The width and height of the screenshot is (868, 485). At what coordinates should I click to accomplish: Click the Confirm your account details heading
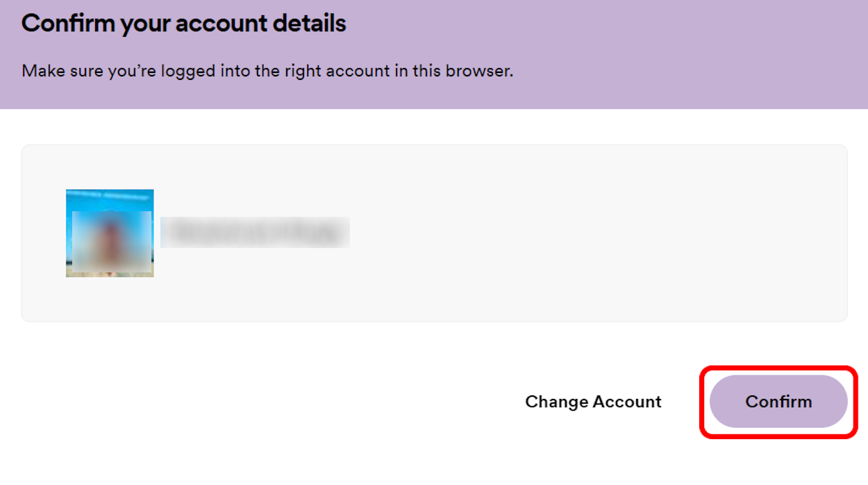pyautogui.click(x=184, y=23)
